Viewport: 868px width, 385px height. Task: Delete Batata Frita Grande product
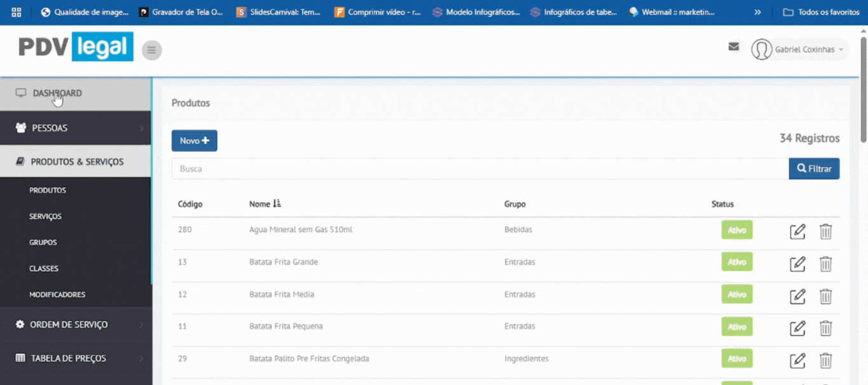click(x=825, y=264)
